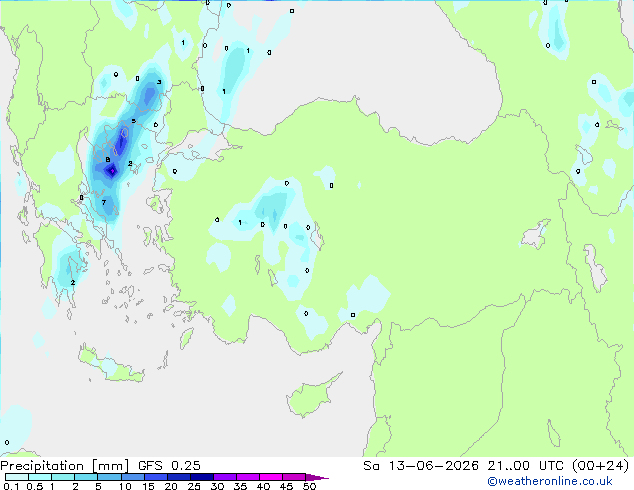
Task: Click the '0.5' legend scale label
Action: (35, 486)
